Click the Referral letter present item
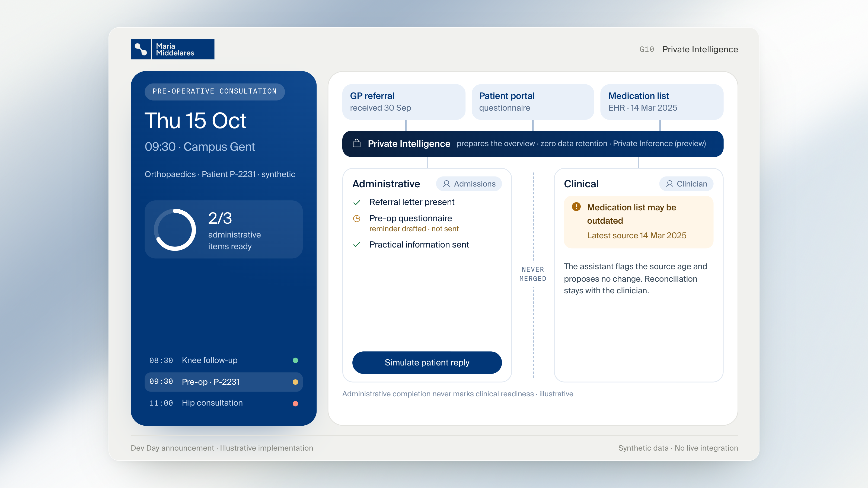The height and width of the screenshot is (488, 868). point(412,202)
